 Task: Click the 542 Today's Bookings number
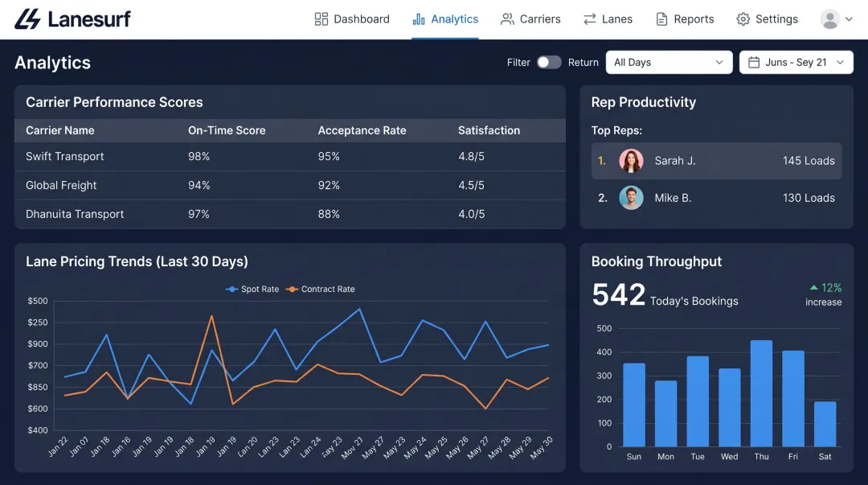point(618,294)
